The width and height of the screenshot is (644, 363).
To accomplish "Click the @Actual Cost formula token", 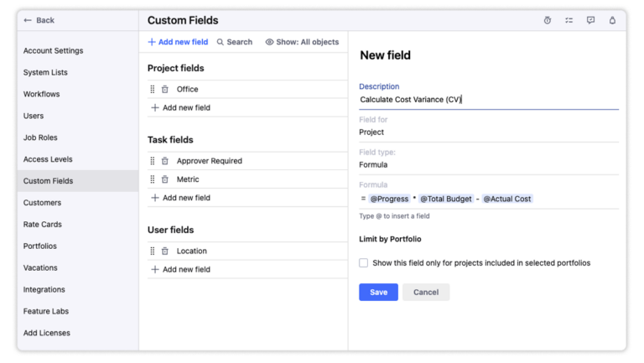I will (506, 199).
